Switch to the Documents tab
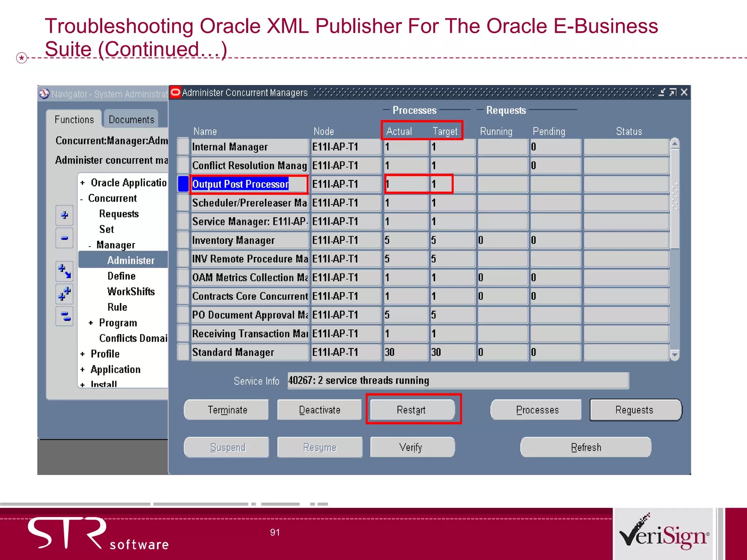 131,120
